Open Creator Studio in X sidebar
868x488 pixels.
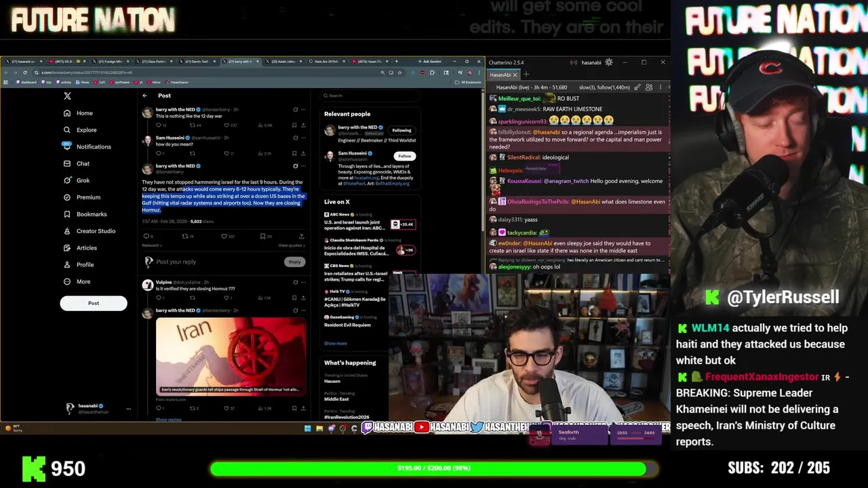pyautogui.click(x=90, y=231)
